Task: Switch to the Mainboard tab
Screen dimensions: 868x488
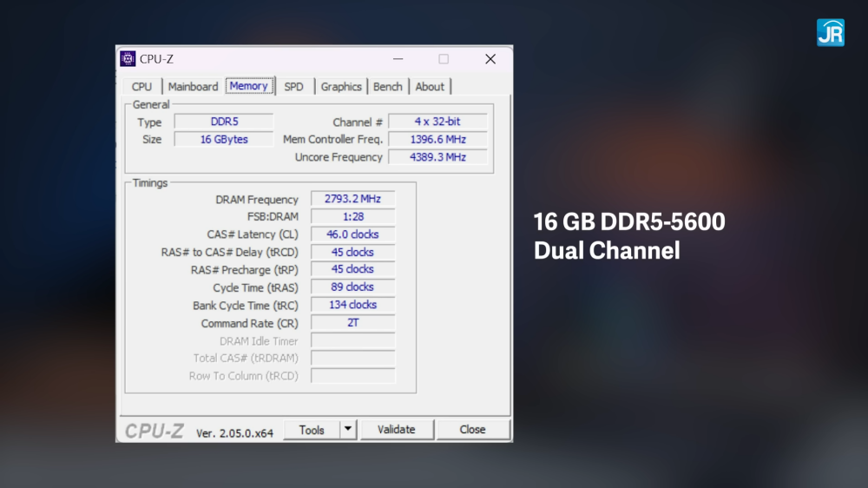Action: [194, 87]
